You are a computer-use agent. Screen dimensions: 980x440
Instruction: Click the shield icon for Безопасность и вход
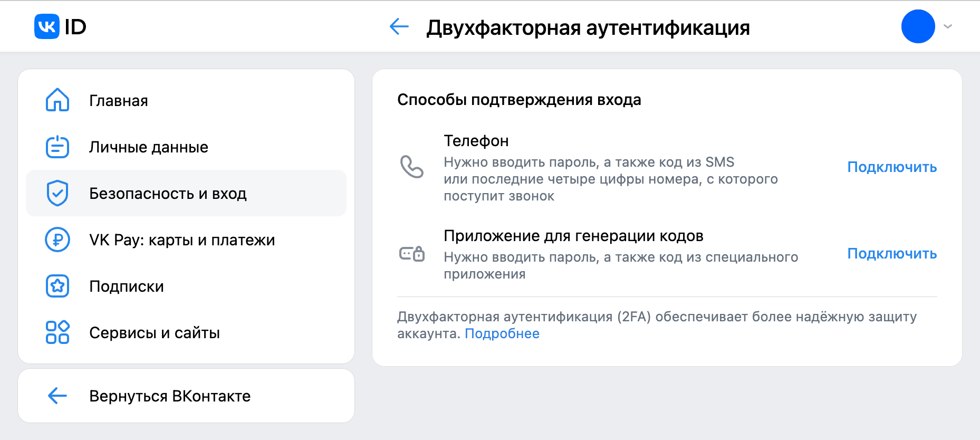(57, 193)
